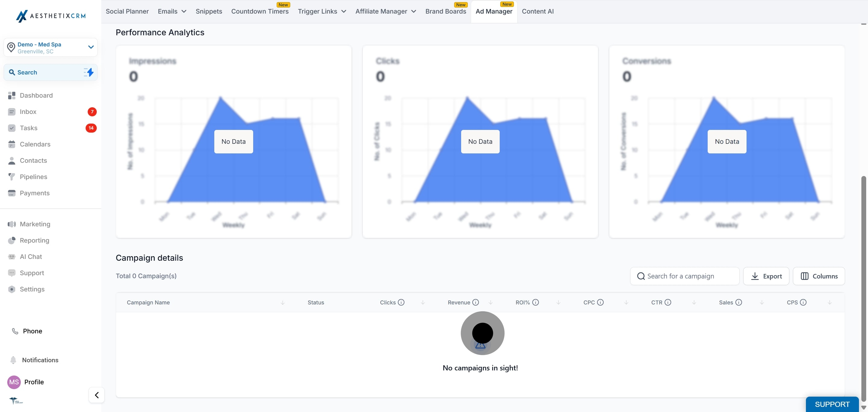
Task: Click the Reporting pie chart icon
Action: (x=12, y=240)
